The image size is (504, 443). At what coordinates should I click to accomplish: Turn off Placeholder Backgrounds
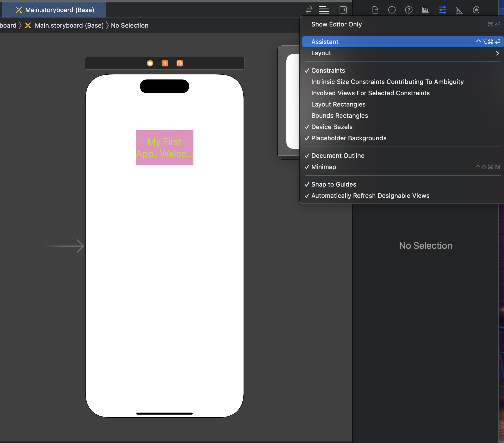349,138
